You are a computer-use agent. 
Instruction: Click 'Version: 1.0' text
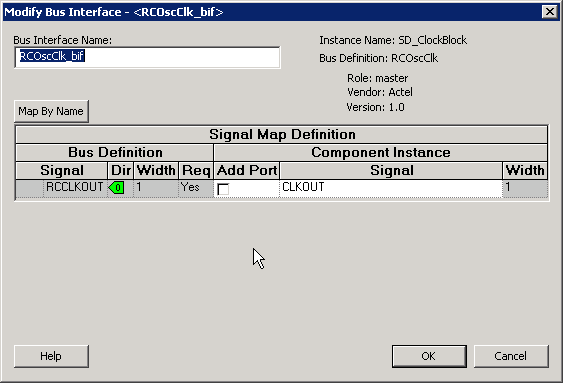376,107
